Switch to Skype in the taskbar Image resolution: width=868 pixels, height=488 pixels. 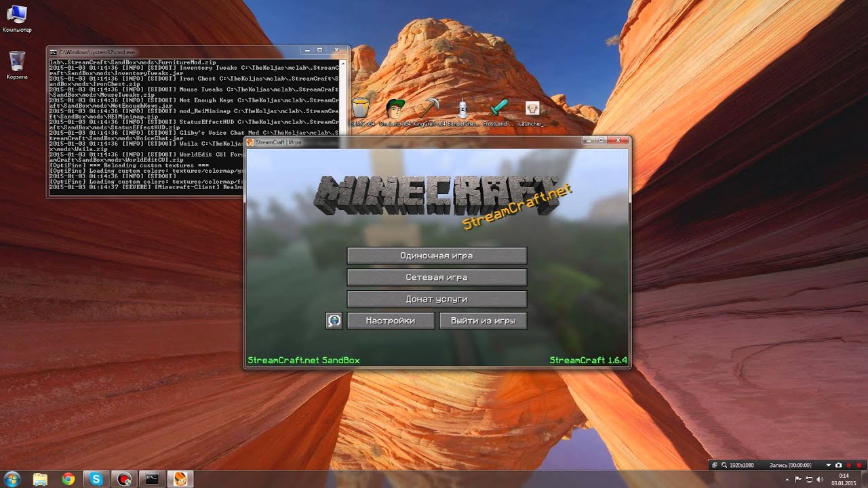(x=96, y=479)
